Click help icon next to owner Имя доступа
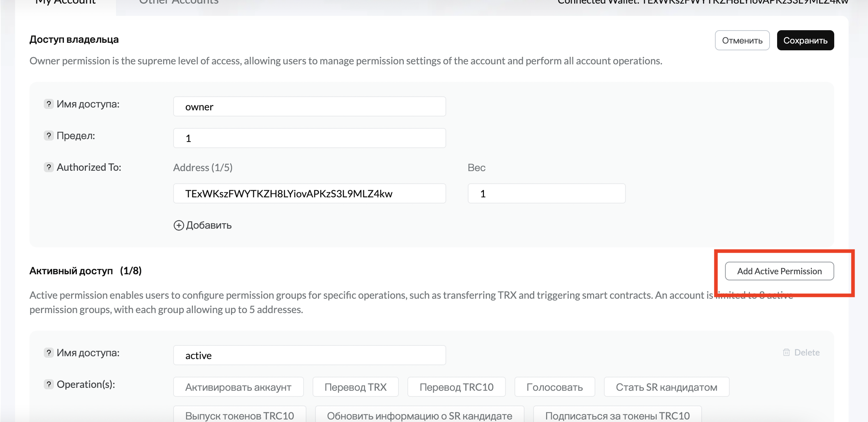Viewport: 868px width, 422px height. [x=49, y=104]
